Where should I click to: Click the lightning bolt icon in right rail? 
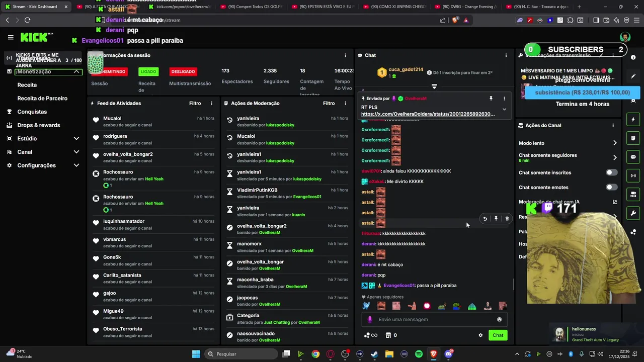pos(633,120)
